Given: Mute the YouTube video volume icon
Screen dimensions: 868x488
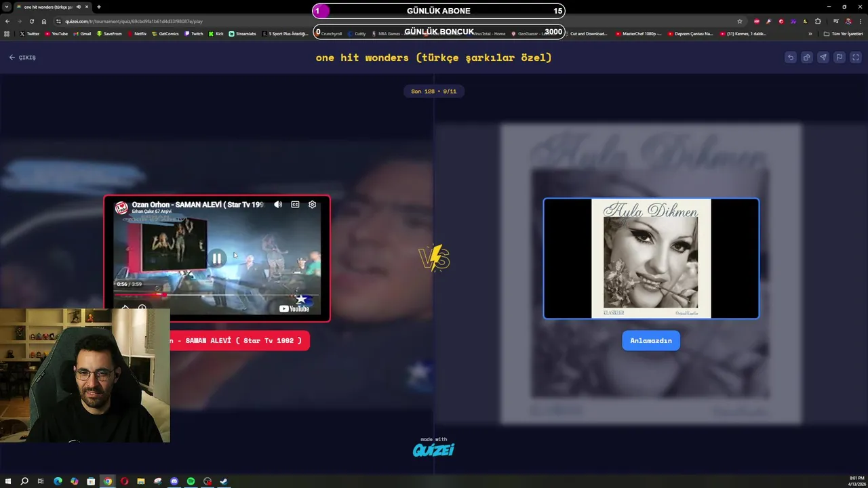Looking at the screenshot, I should (x=278, y=204).
